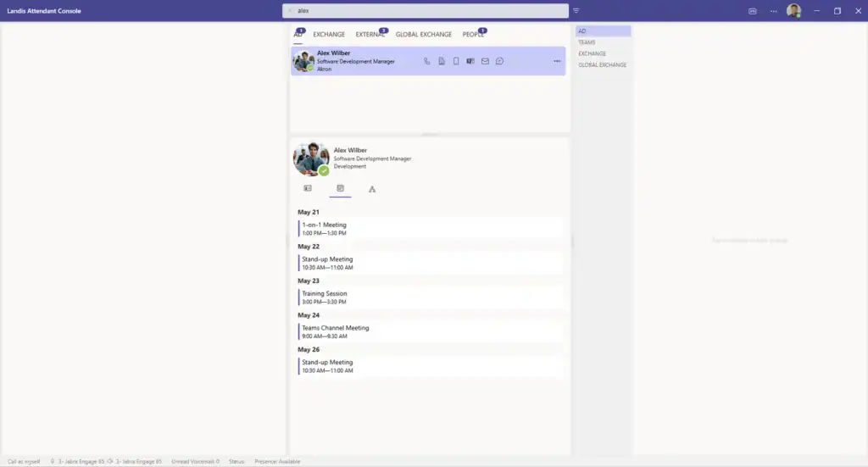
Task: Click the microphone icon in status bar
Action: (53, 461)
